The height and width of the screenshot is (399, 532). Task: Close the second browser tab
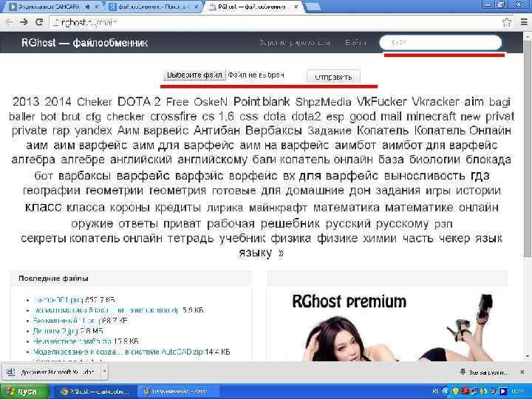click(x=195, y=7)
